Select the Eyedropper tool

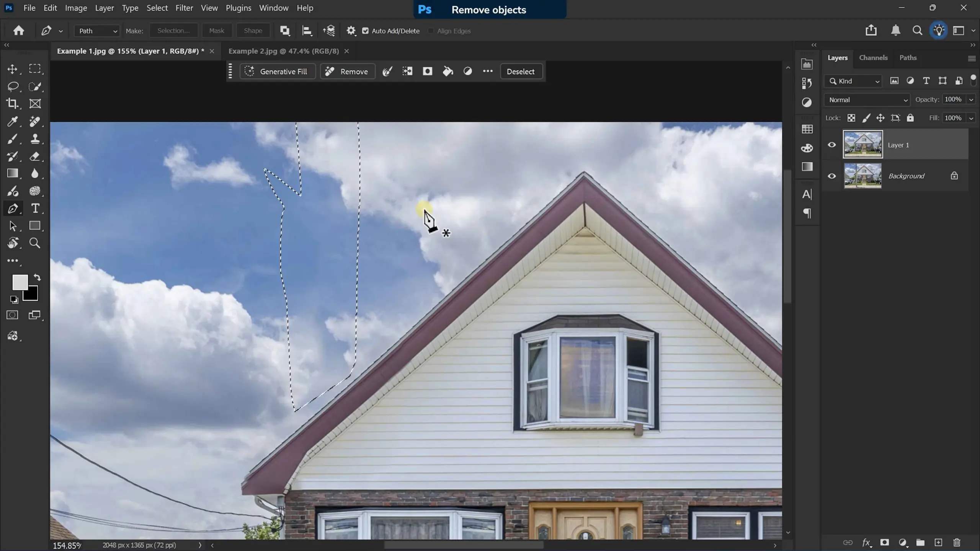pos(12,121)
